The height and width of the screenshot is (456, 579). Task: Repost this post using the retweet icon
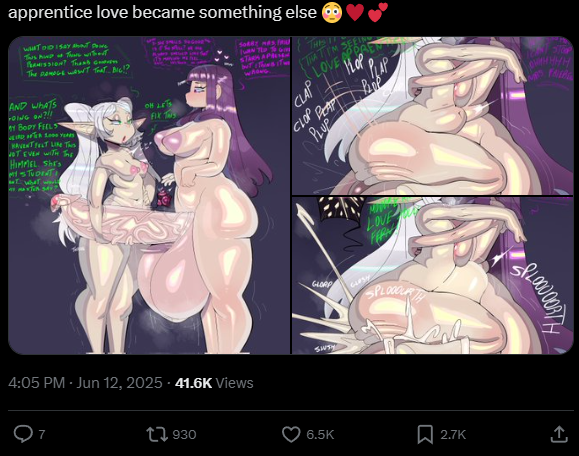point(157,434)
